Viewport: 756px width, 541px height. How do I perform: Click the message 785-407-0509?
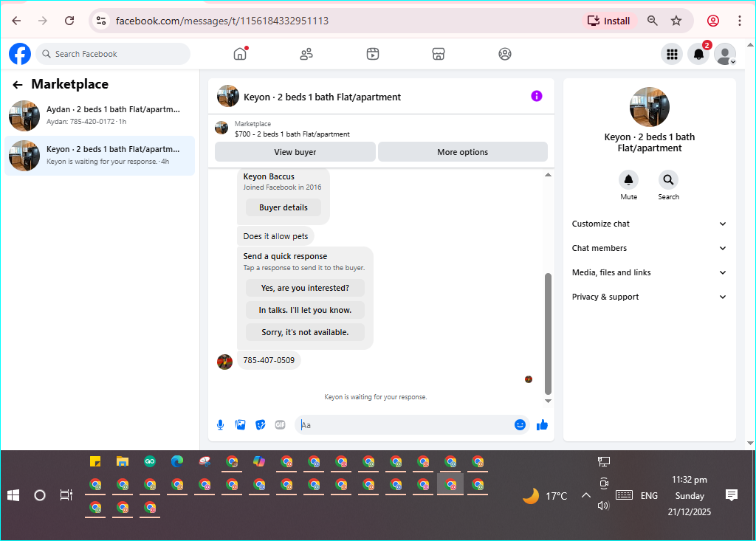(269, 360)
